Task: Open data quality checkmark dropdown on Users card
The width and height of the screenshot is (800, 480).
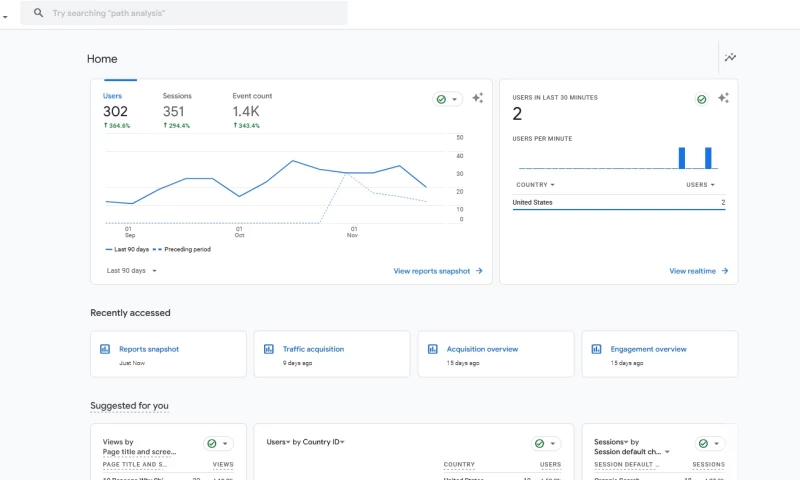Action: coord(447,99)
